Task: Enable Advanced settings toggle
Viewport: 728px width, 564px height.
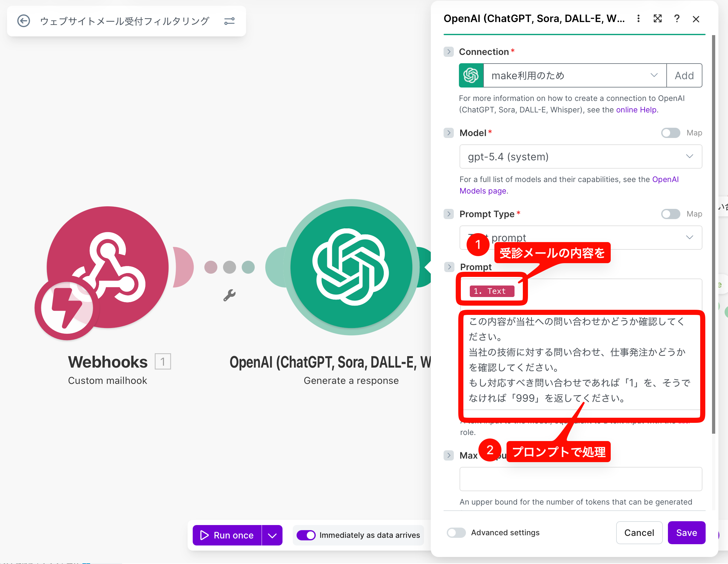Action: click(x=456, y=532)
